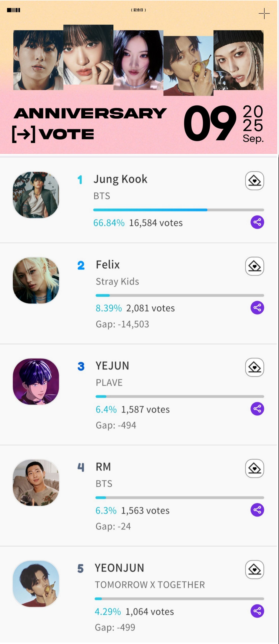This screenshot has height=644, width=279.
Task: Tap the vote heart icon for YEJUN
Action: 254,367
